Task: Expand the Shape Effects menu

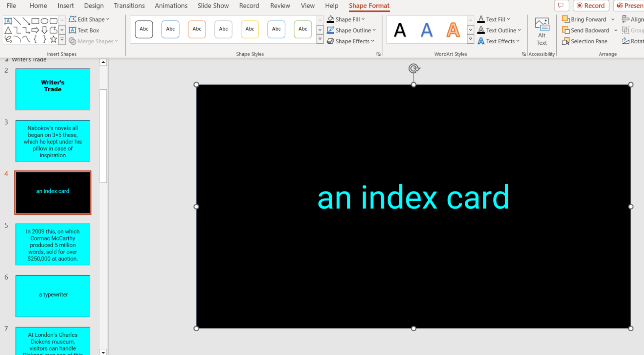Action: 350,41
